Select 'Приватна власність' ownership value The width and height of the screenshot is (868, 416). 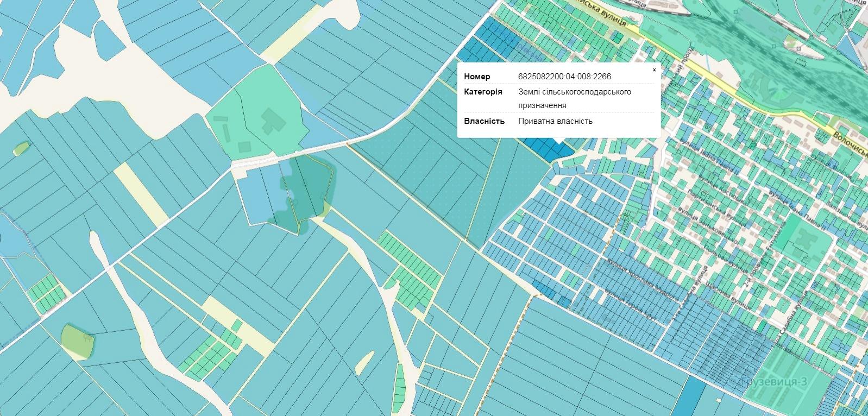pos(555,121)
